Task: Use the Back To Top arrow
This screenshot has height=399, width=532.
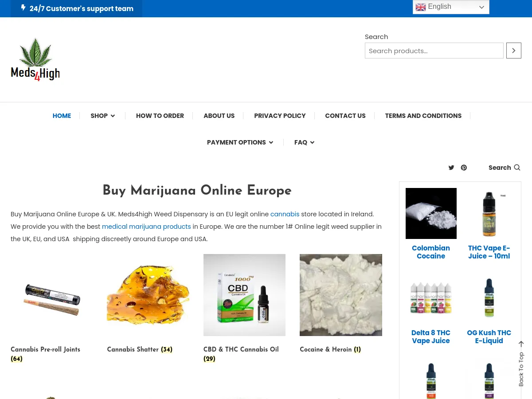Action: click(521, 344)
